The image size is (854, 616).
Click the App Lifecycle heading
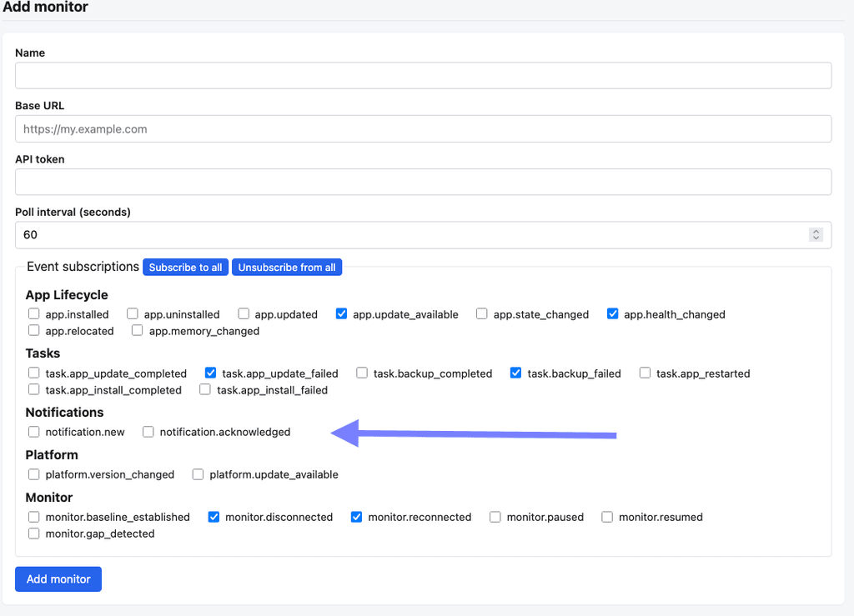(x=67, y=295)
